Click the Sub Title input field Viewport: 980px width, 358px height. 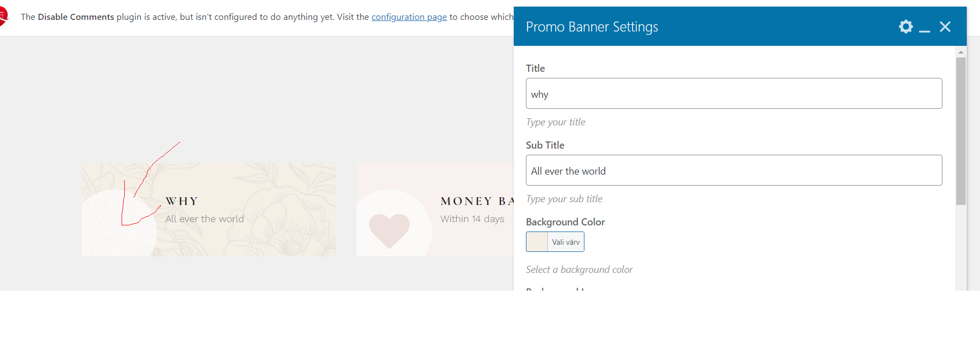[734, 171]
